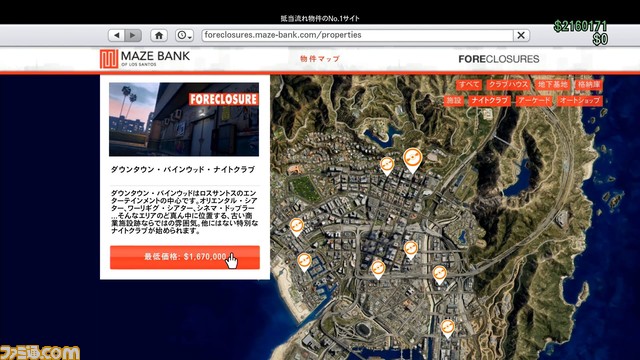The image size is (640, 360).
Task: Click the FORECLOSURES header link
Action: [x=498, y=59]
